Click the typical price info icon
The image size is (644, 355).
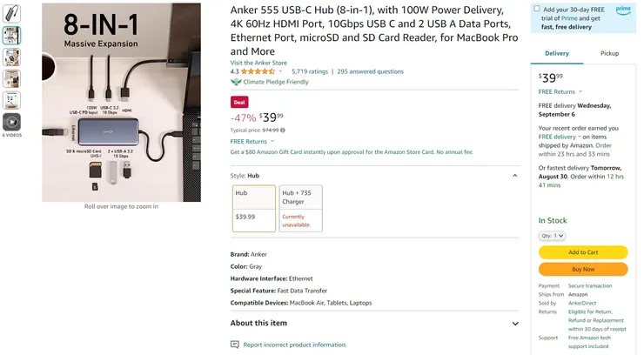tap(283, 131)
